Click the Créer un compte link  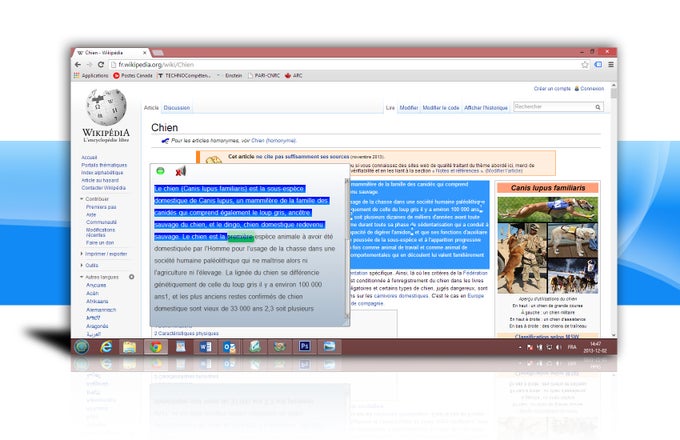[552, 88]
